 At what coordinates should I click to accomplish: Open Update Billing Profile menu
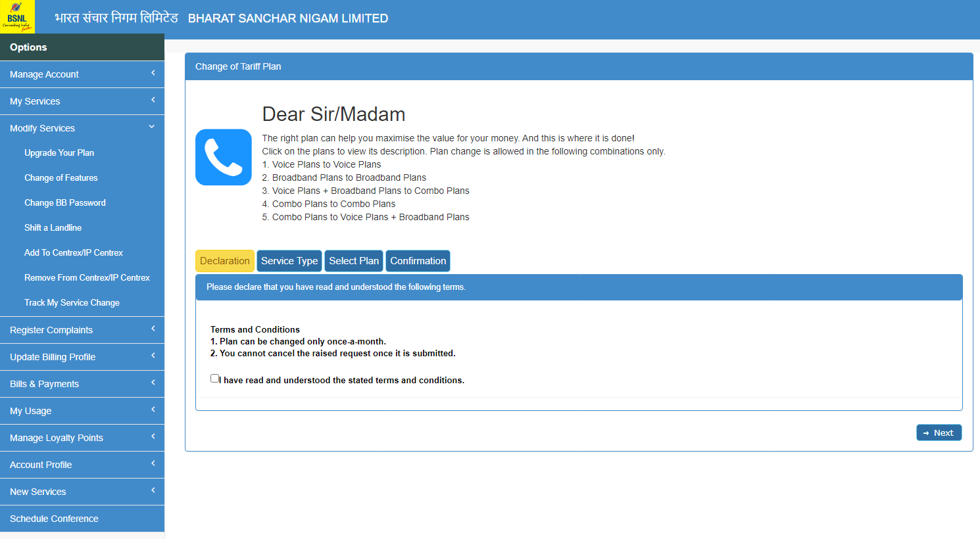point(82,357)
